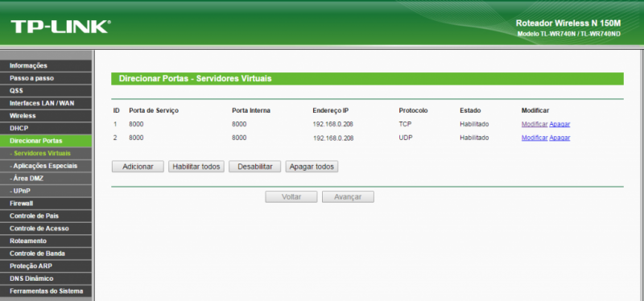
Task: Click the Habilitar todos button
Action: (x=196, y=167)
